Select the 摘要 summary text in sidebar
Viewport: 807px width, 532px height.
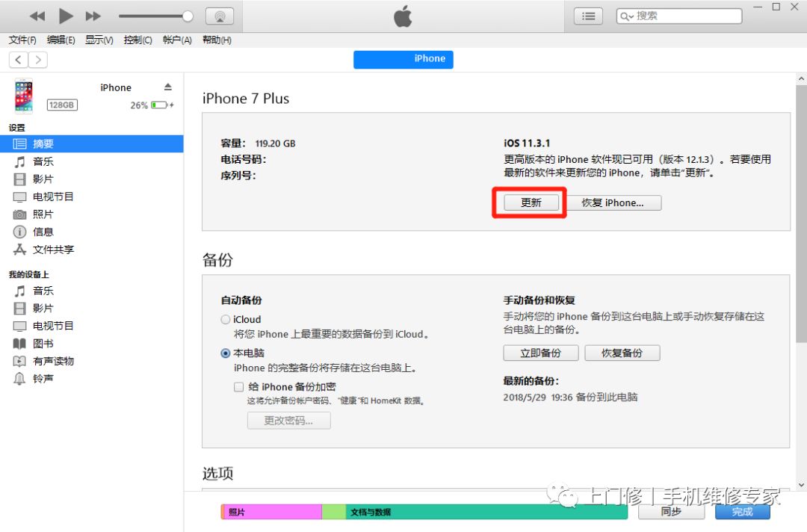[43, 144]
